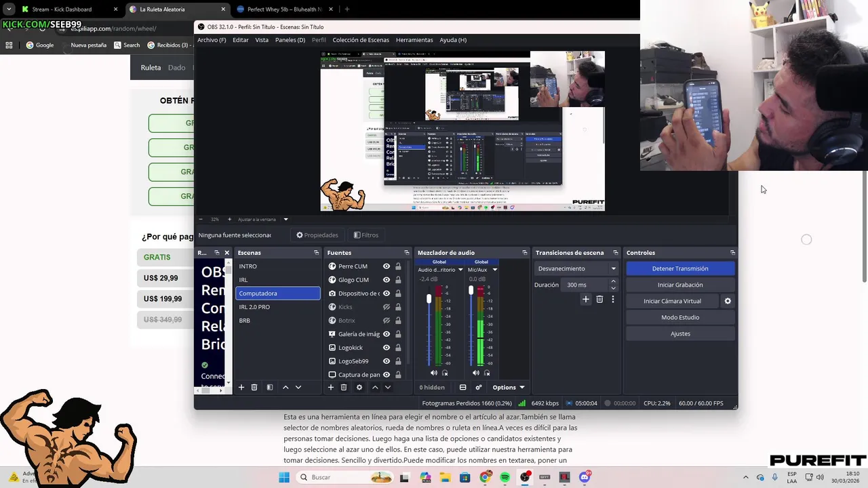
Task: Increase transition Duración with the up stepper
Action: tap(613, 281)
